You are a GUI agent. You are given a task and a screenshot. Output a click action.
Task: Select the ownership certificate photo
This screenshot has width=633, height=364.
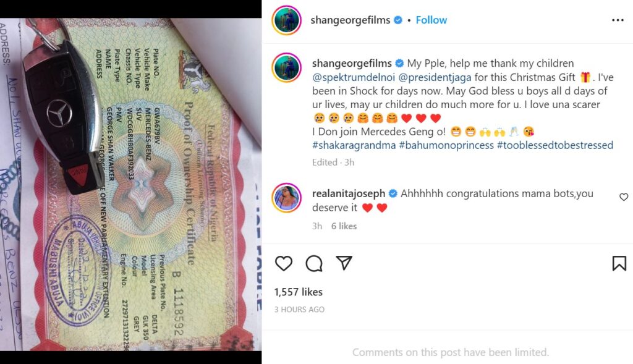tap(131, 184)
